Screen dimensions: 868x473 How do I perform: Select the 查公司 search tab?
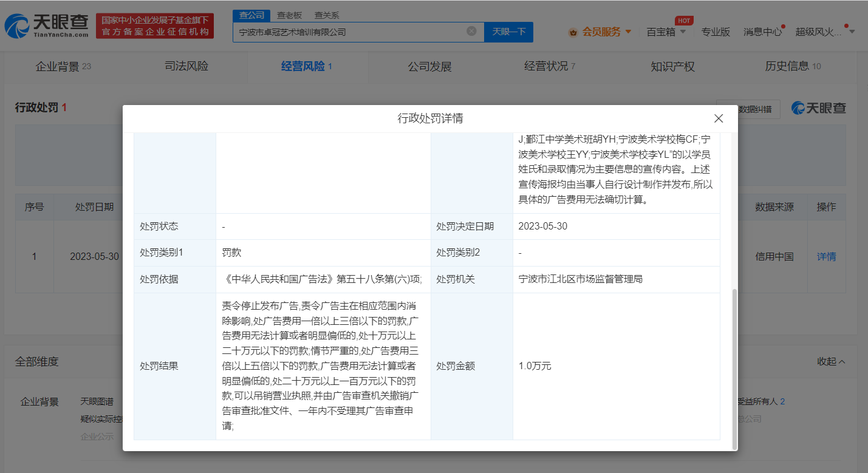[x=251, y=15]
